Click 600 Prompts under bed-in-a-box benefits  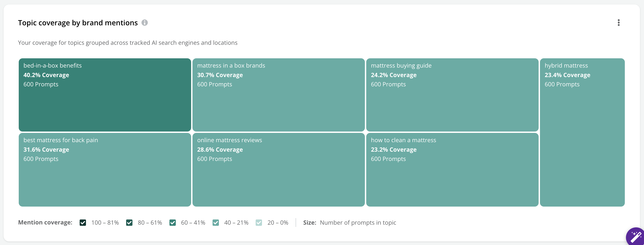point(41,84)
